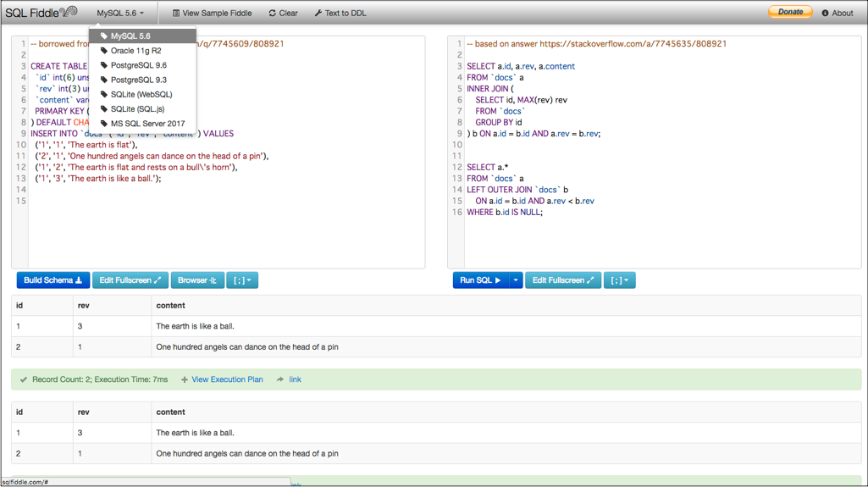868x487 pixels.
Task: Click Edit Fullscreen under schema editor
Action: (130, 280)
